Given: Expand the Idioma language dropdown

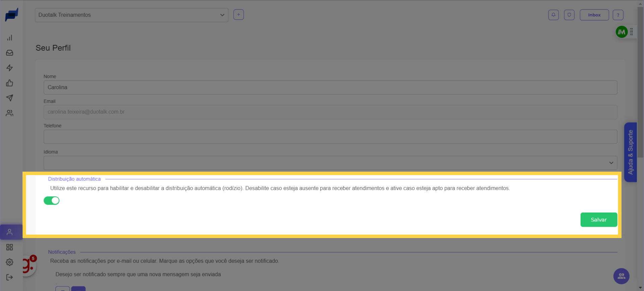Looking at the screenshot, I should tap(330, 163).
